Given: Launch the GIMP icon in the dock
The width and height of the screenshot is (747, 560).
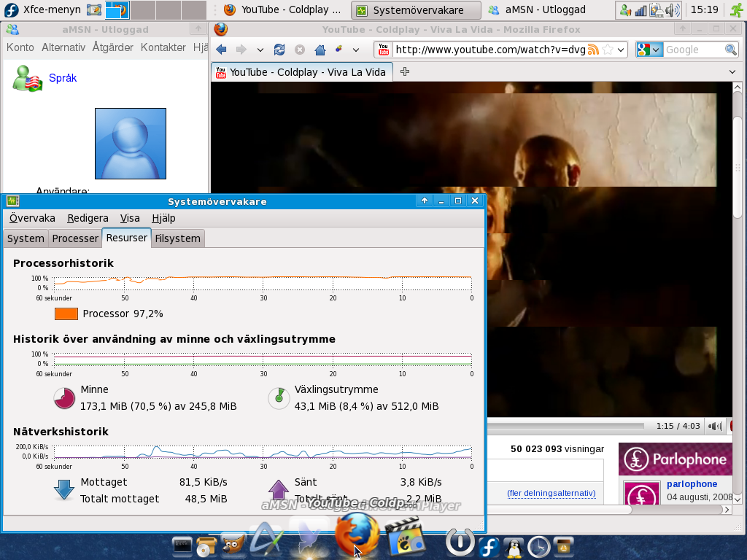Looking at the screenshot, I should (x=233, y=545).
